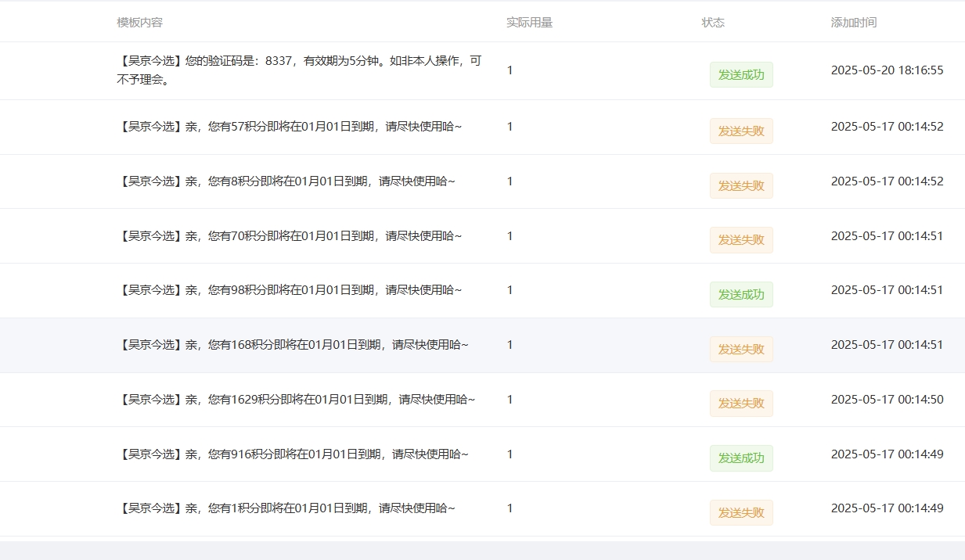Screen dimensions: 965x560
Task: Select the 8积分 expiry message text
Action: click(x=286, y=181)
